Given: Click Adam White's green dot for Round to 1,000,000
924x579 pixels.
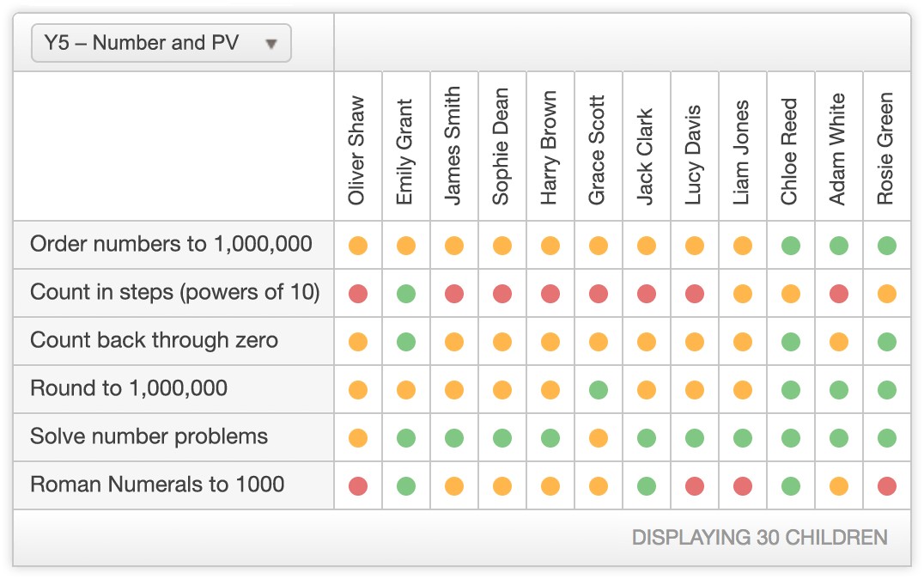Looking at the screenshot, I should [839, 390].
